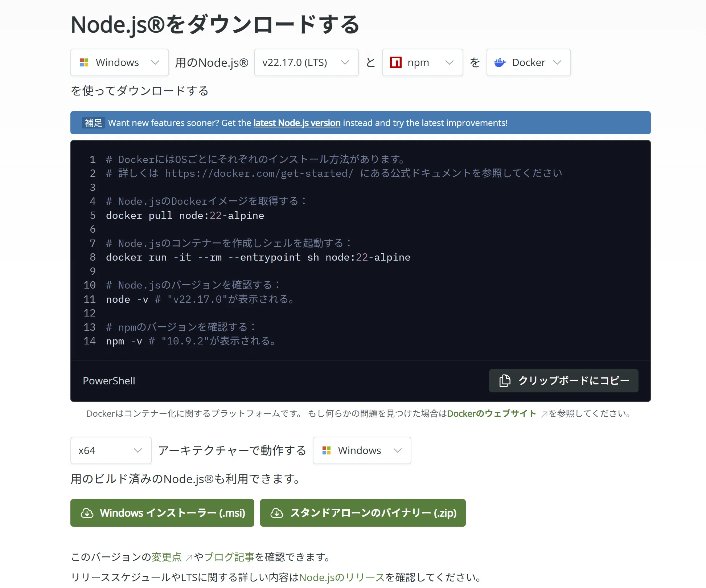The width and height of the screenshot is (706, 588).
Task: Click the heading Node.js®をダウンロードする
Action: point(215,25)
